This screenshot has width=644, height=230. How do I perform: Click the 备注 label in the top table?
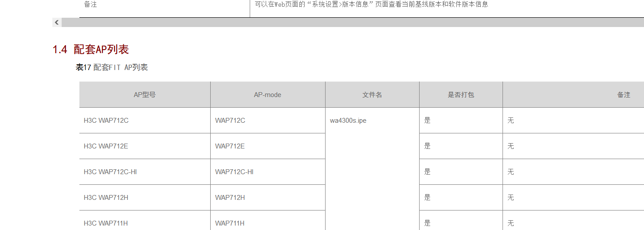(x=90, y=4)
